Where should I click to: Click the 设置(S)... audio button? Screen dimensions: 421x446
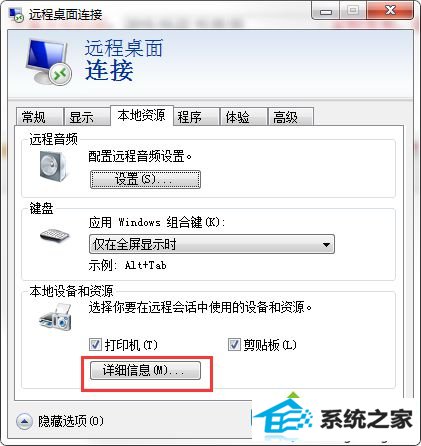click(x=145, y=180)
